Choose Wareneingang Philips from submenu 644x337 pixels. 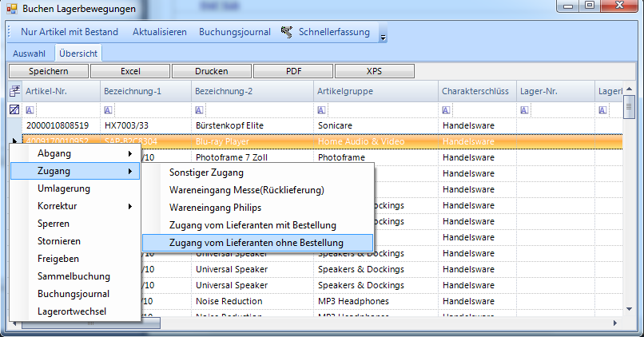click(215, 208)
